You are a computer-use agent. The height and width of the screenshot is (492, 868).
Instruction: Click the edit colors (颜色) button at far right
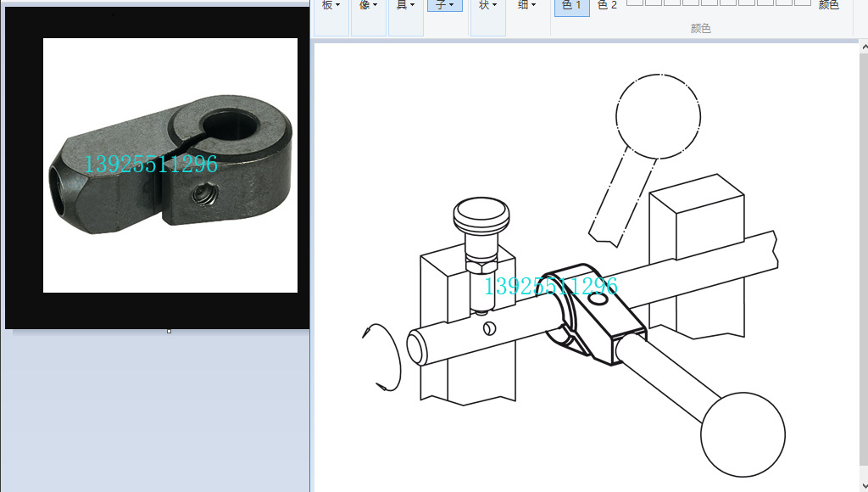click(x=828, y=6)
